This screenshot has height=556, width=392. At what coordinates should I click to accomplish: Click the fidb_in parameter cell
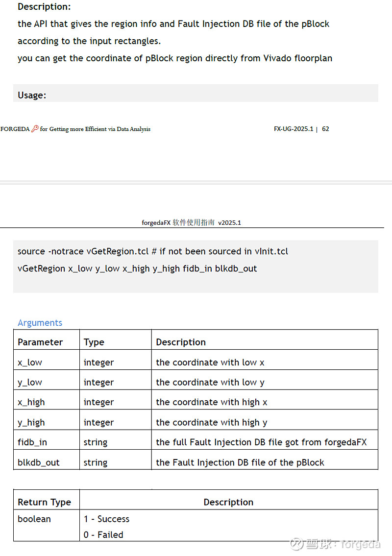click(x=47, y=440)
